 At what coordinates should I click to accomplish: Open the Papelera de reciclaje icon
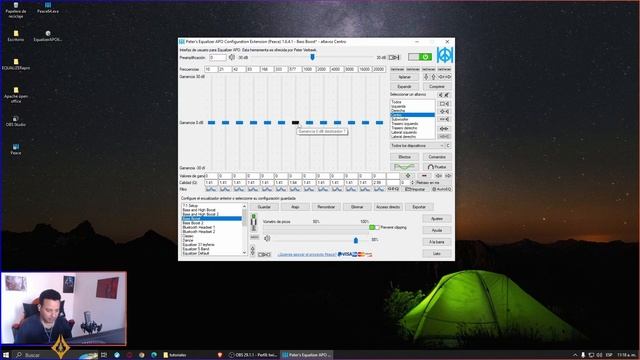[16, 10]
